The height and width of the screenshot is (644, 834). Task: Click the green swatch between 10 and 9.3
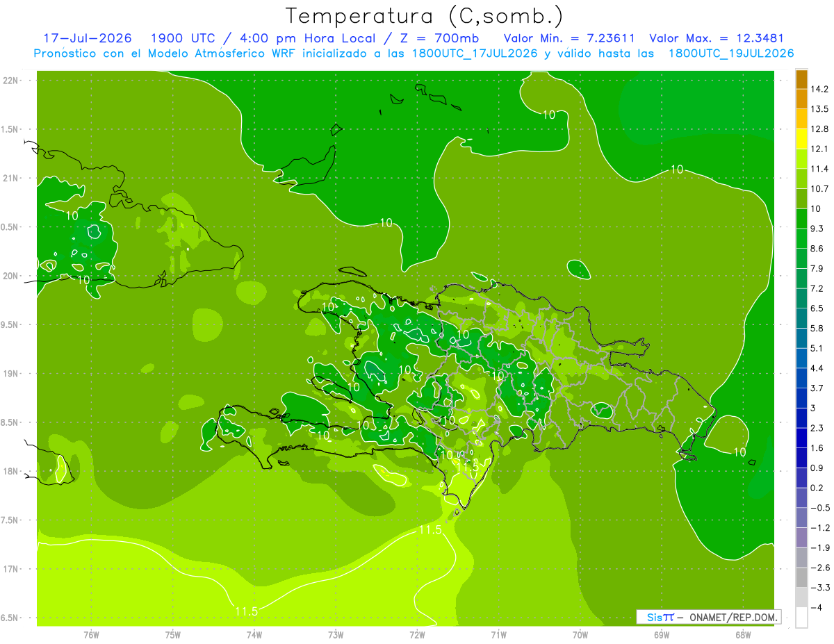pyautogui.click(x=801, y=219)
